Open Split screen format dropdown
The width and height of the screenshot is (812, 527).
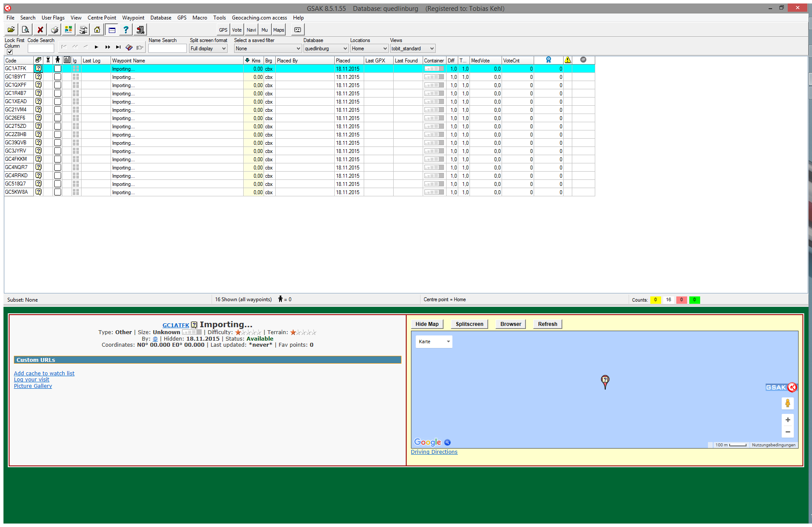(x=209, y=49)
